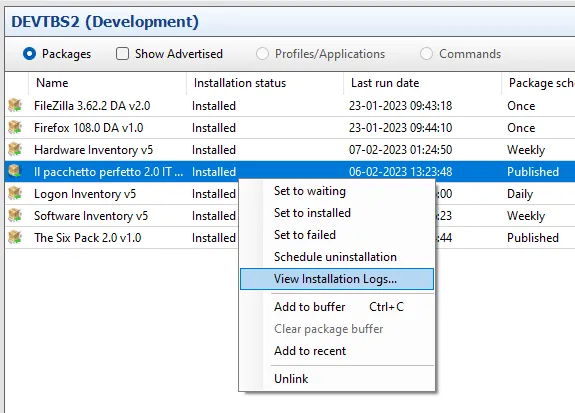Choose Add to buffer menu entry
The width and height of the screenshot is (575, 413).
click(337, 307)
